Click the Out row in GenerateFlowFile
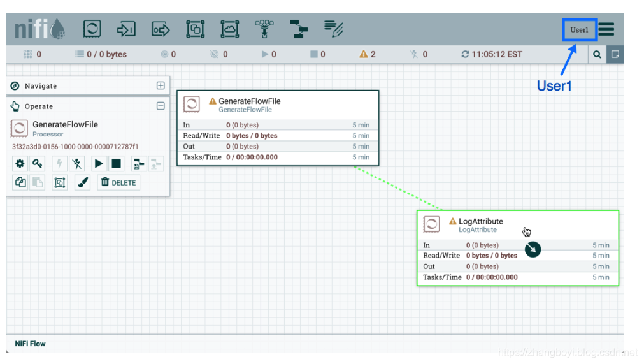Image resolution: width=644 pixels, height=364 pixels. point(278,146)
